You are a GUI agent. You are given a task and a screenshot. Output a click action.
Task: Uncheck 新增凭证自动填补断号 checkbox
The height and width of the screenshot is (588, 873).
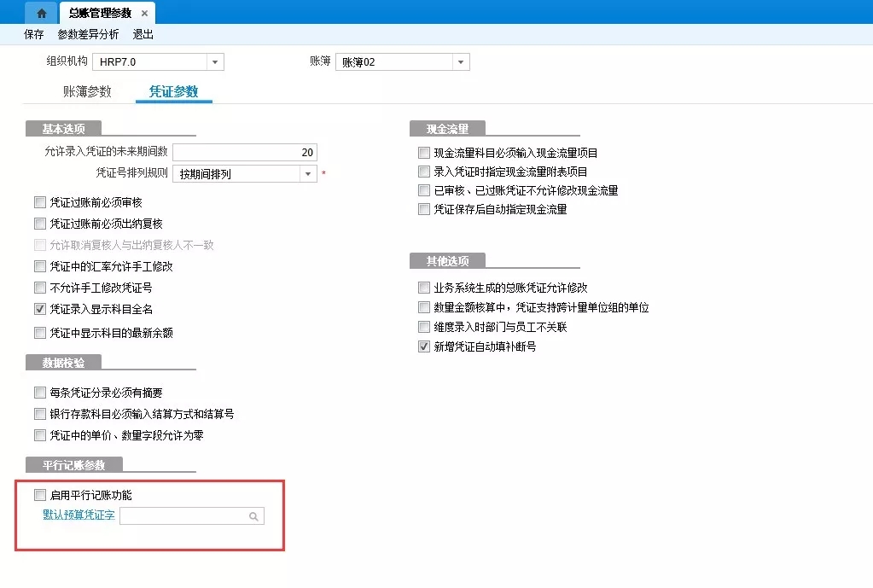tap(424, 346)
